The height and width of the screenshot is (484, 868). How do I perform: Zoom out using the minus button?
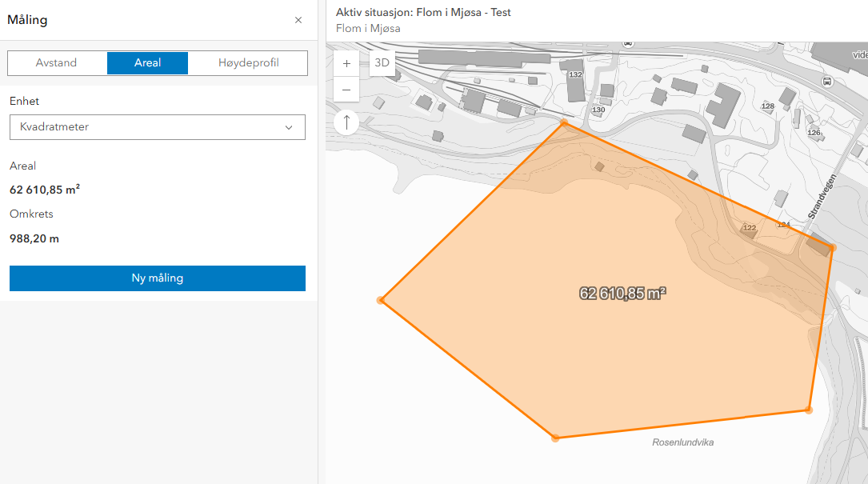click(346, 90)
